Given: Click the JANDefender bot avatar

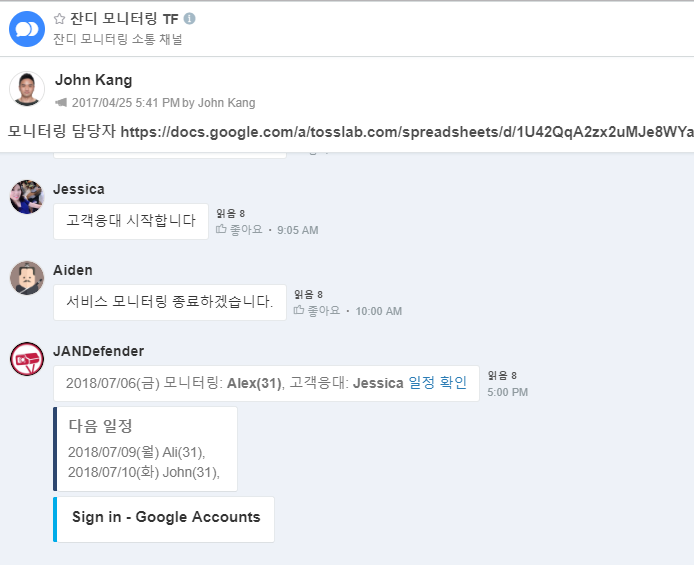Looking at the screenshot, I should (x=27, y=359).
